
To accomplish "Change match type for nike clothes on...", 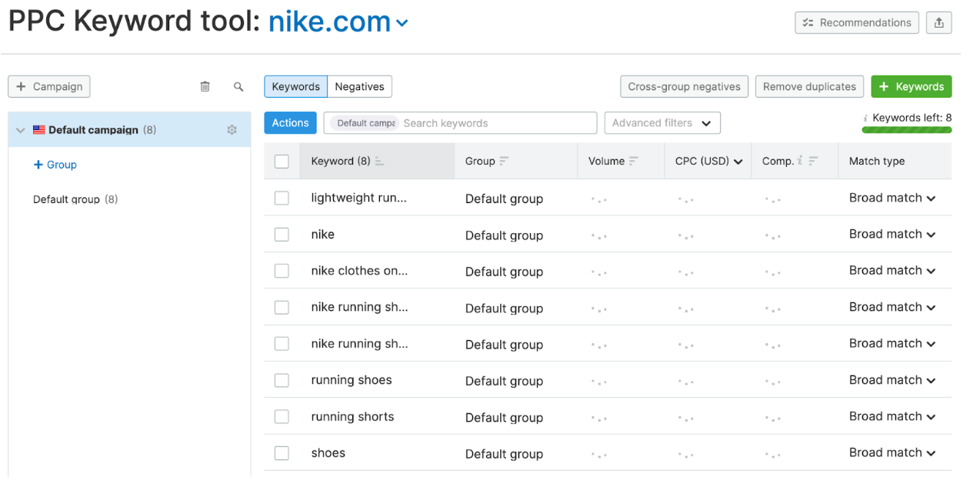I will click(892, 270).
